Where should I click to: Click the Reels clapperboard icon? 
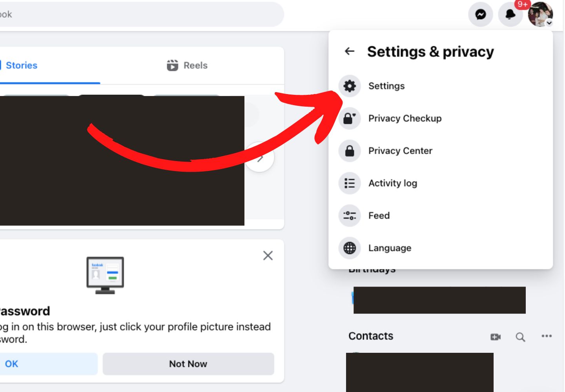[172, 65]
